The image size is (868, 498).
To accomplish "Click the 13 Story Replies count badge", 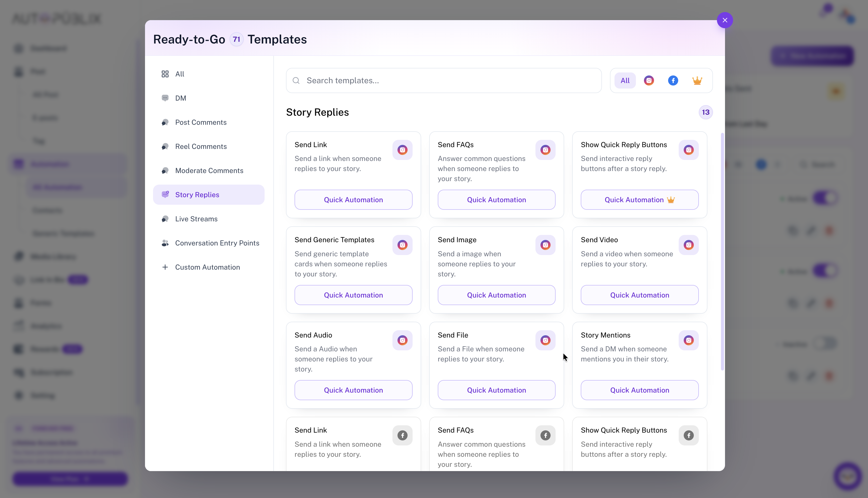I will (705, 112).
